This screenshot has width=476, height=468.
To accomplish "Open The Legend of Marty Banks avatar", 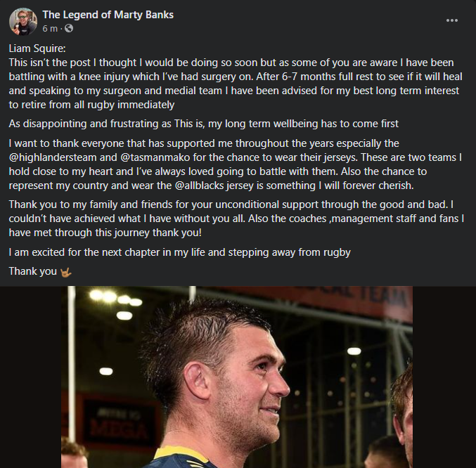I will point(23,22).
